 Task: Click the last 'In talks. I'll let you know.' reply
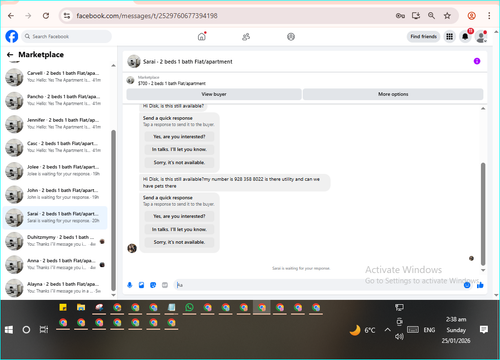(x=179, y=229)
